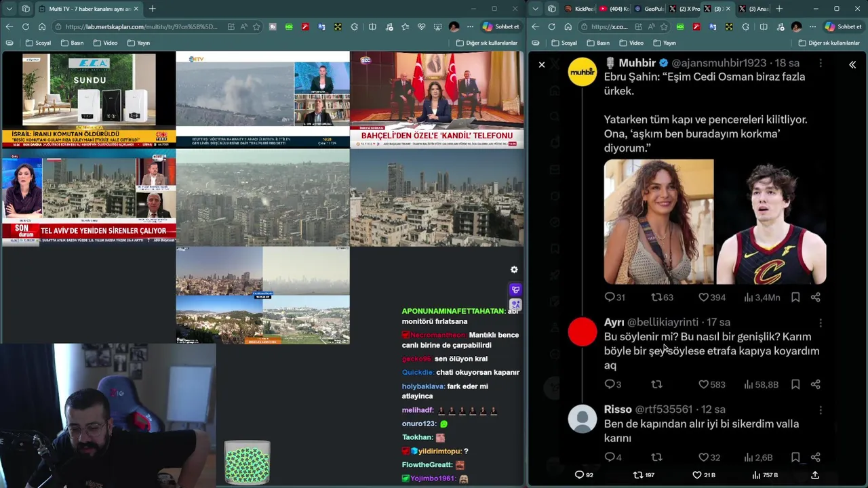
Task: Collapse the X side panel with the double-arrow icon
Action: point(852,64)
